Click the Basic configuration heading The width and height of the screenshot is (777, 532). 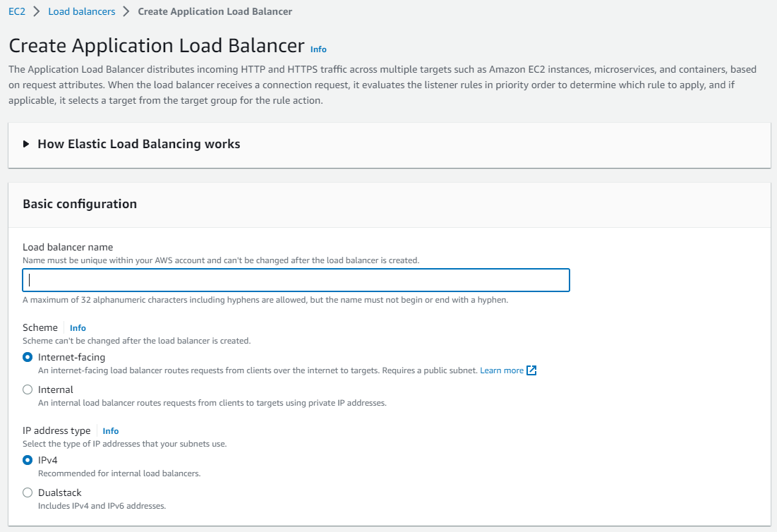80,204
